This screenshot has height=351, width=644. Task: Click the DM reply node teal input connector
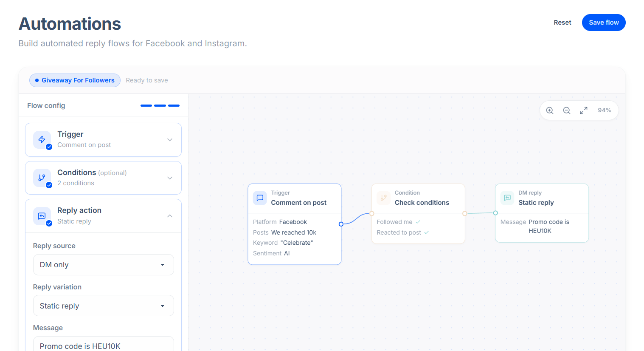click(495, 213)
